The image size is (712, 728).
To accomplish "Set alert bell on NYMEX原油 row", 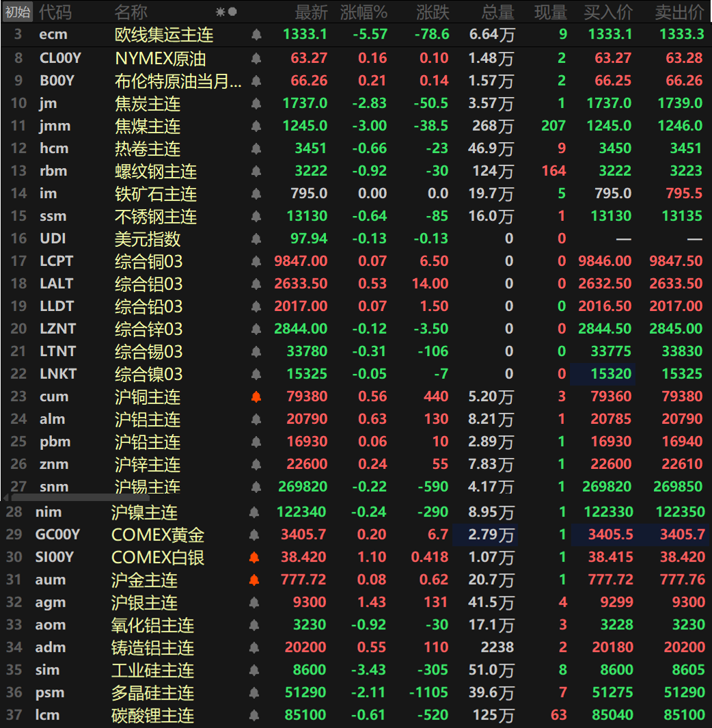I will tap(256, 59).
